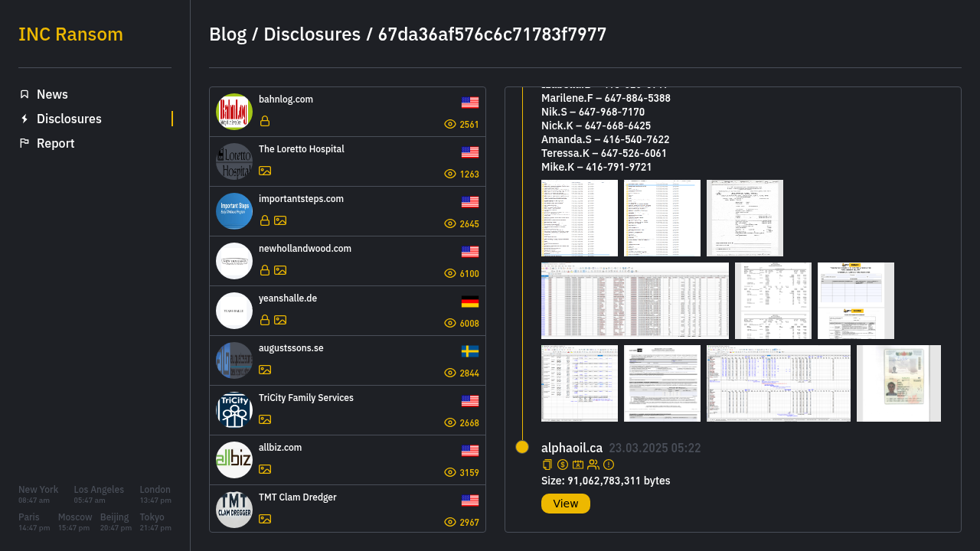This screenshot has height=551, width=980.
Task: Click the Important Steps blue logo avatar
Action: (x=234, y=211)
